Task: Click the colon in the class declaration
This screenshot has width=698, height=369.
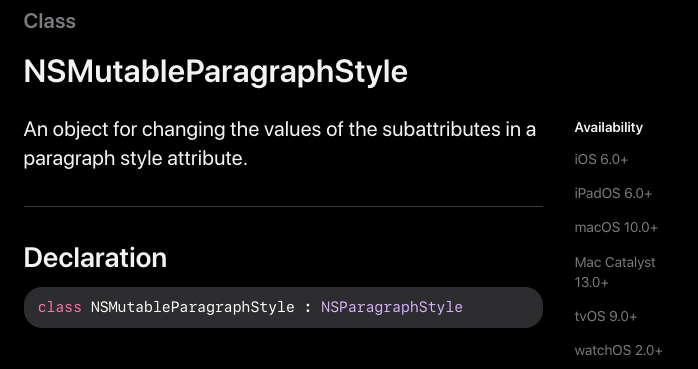Action: click(308, 308)
